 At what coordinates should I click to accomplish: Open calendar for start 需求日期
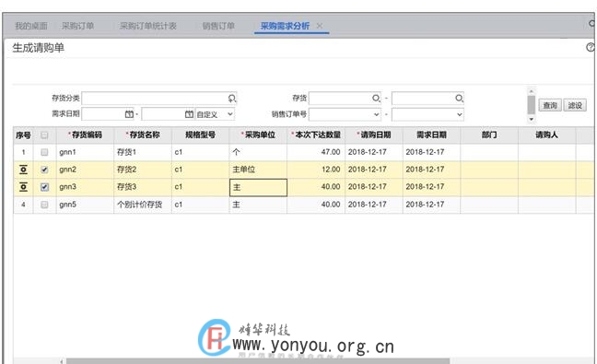coord(129,114)
